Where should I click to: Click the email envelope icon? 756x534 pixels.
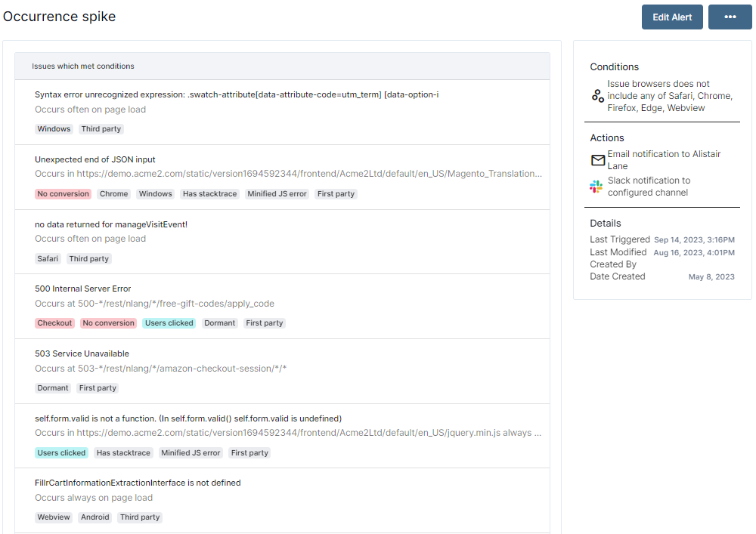point(597,160)
